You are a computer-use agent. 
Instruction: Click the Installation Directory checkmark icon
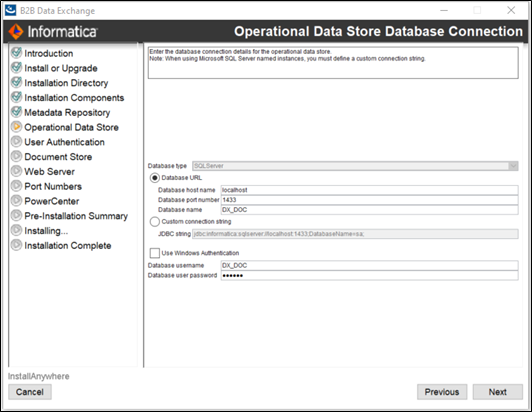pyautogui.click(x=16, y=82)
